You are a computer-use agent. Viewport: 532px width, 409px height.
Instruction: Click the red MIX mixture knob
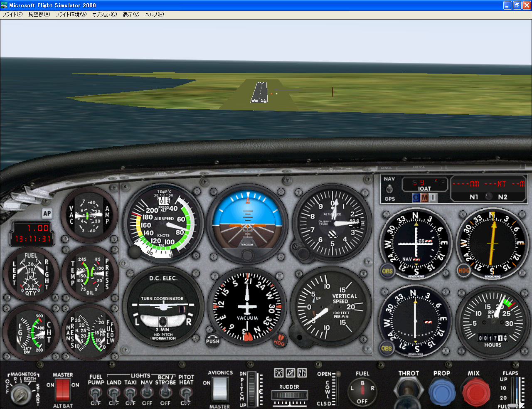tap(476, 392)
